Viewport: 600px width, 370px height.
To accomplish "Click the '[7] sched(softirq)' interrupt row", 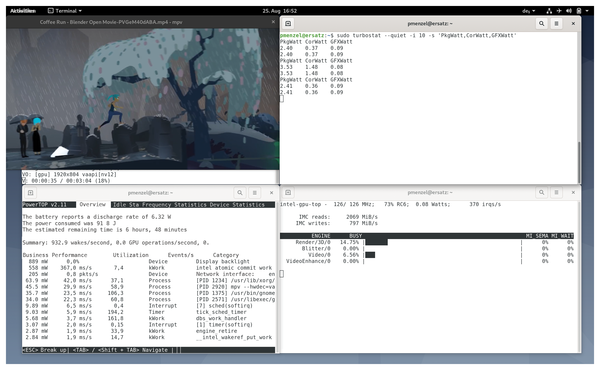I will pyautogui.click(x=148, y=306).
